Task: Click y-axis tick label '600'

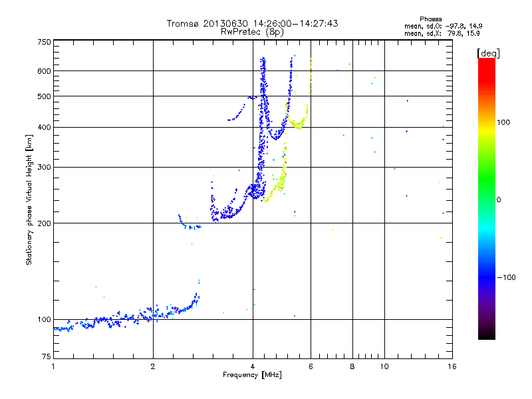Action: click(x=44, y=71)
